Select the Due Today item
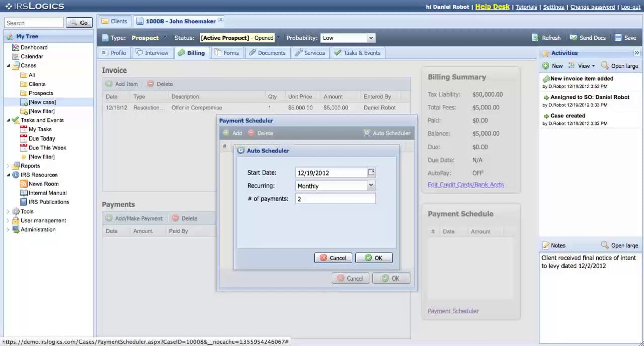The height and width of the screenshot is (346, 644). coord(37,139)
